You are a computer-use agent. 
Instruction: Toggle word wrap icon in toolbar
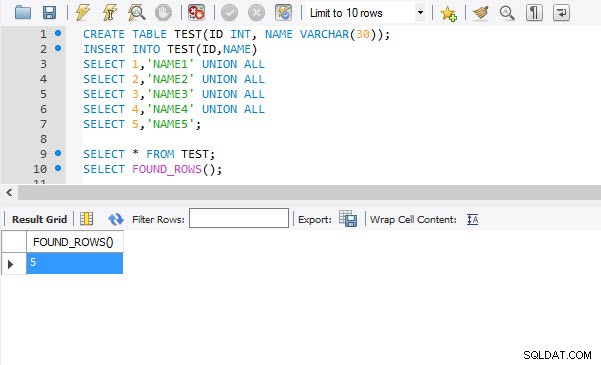coord(562,13)
